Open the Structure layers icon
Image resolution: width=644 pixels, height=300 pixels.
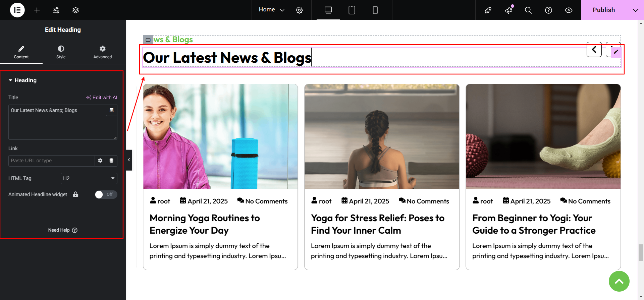[76, 10]
